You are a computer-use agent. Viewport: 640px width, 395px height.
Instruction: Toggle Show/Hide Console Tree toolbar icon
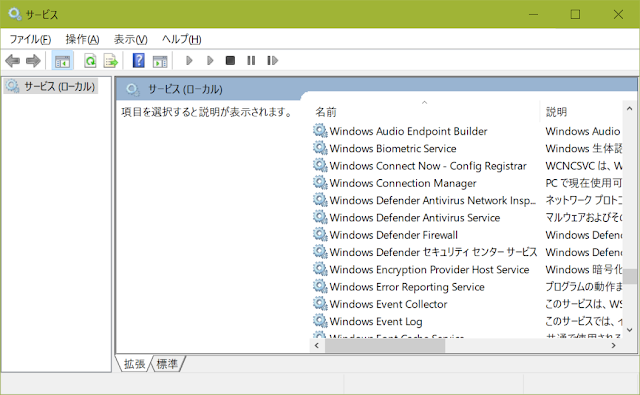click(x=62, y=61)
